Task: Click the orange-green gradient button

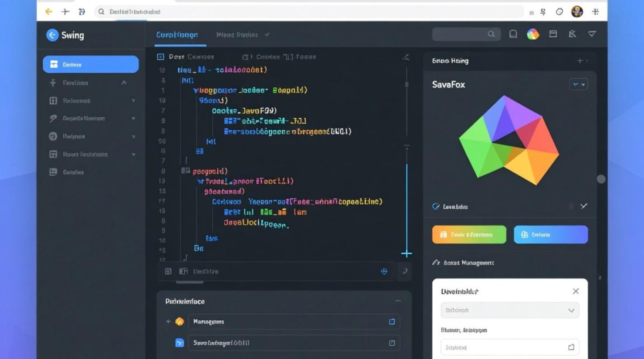Action: pos(469,235)
